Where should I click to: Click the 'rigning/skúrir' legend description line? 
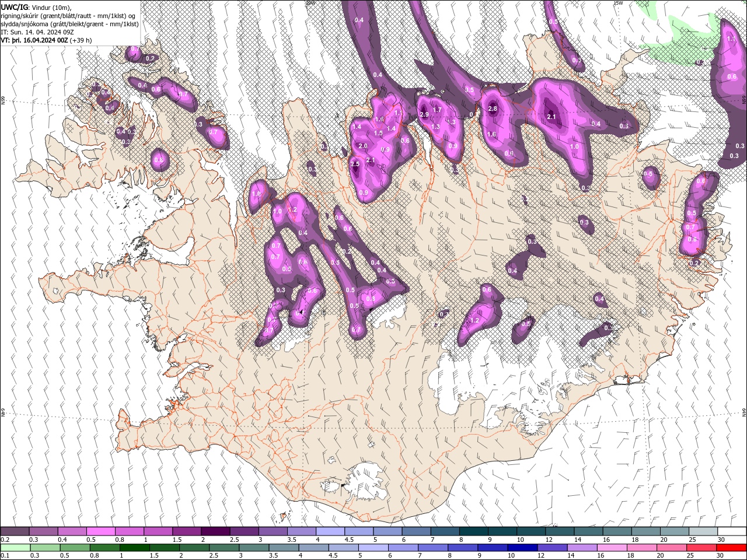click(68, 16)
